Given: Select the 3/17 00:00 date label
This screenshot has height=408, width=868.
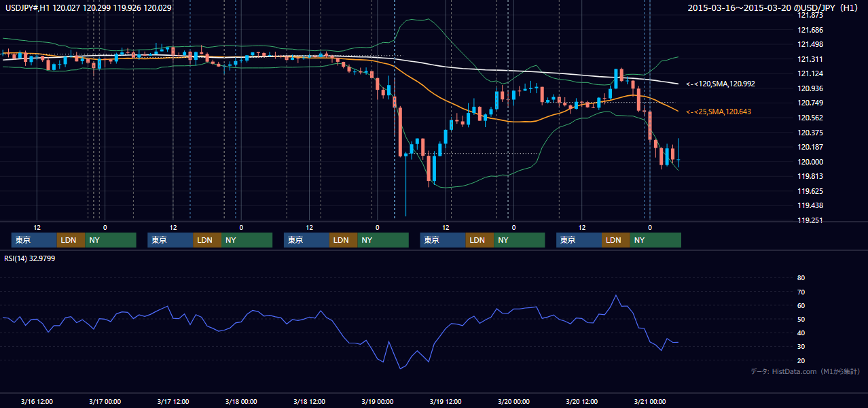Looking at the screenshot, I should point(105,401).
